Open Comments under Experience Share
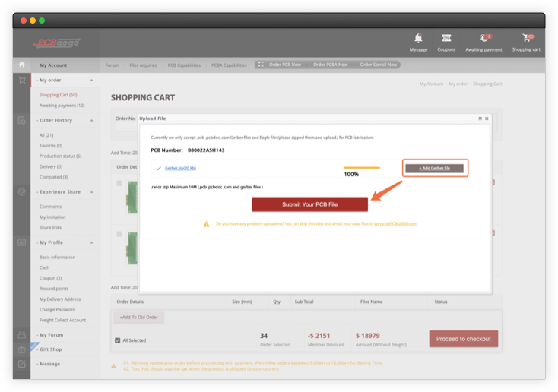Image resolution: width=558 pixels, height=392 pixels. [50, 207]
